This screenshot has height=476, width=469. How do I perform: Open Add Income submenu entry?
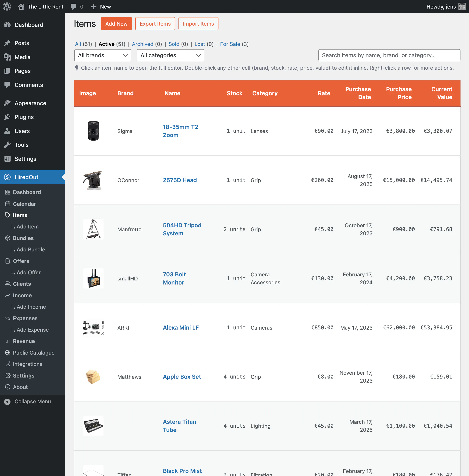point(31,307)
